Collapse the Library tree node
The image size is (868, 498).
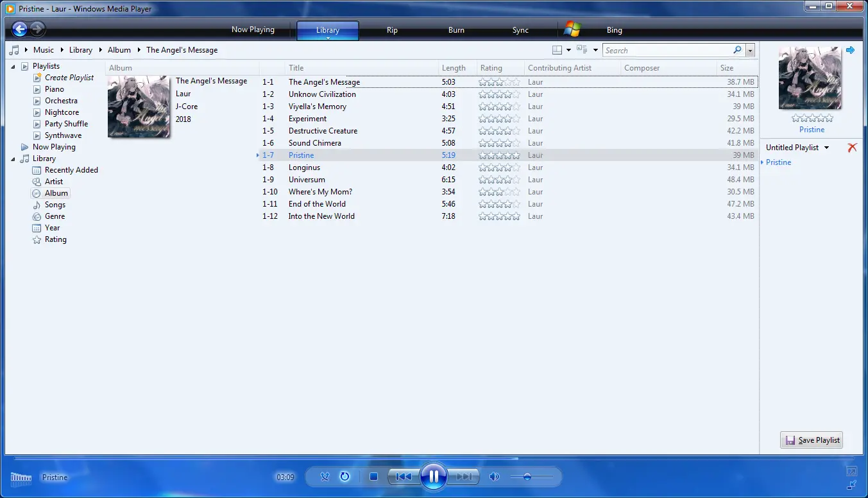point(13,159)
